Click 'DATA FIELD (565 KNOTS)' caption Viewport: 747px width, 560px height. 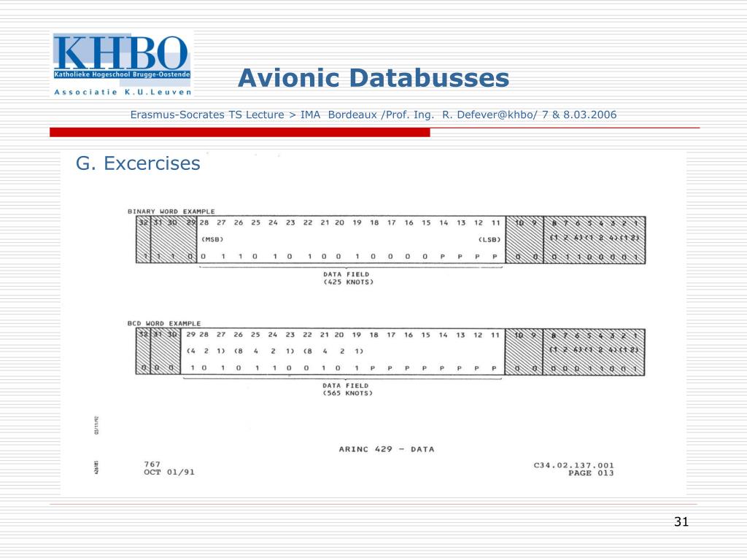347,389
